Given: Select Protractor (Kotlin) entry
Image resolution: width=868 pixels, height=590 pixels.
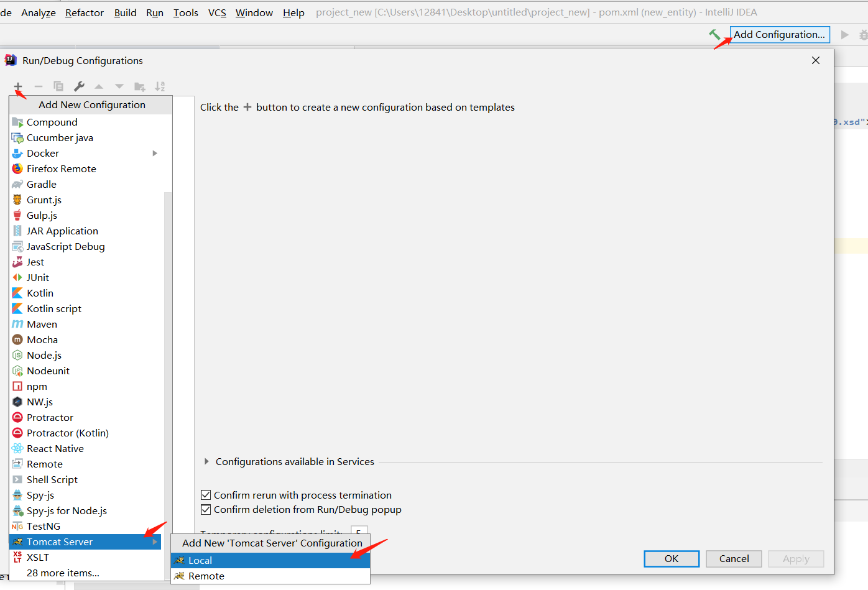Looking at the screenshot, I should pyautogui.click(x=85, y=433).
